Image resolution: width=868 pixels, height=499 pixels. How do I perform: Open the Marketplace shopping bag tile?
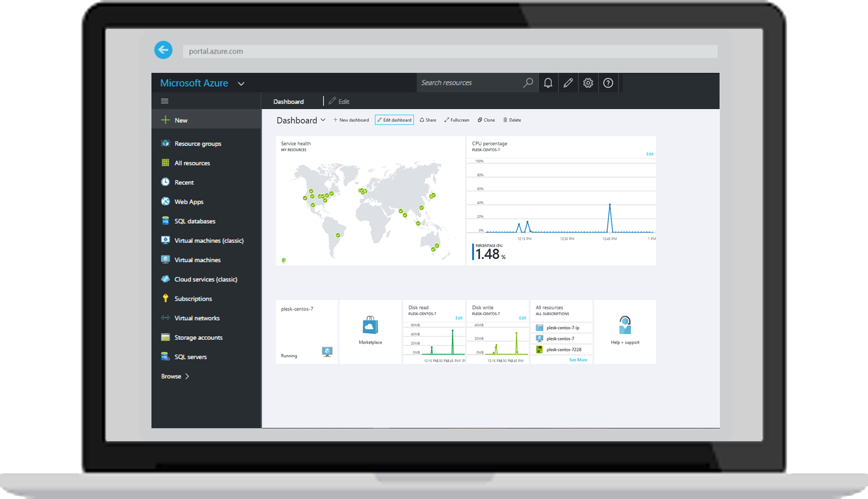coord(370,332)
